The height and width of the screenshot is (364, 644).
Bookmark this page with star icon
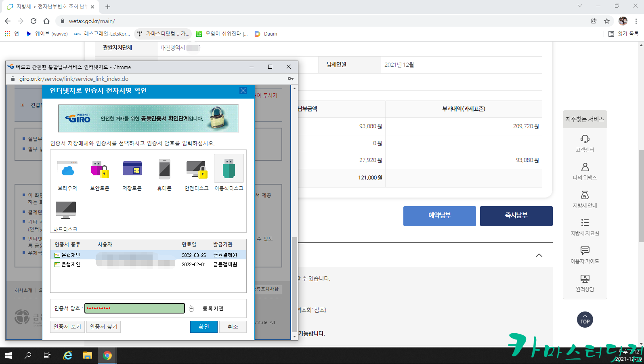(x=606, y=21)
